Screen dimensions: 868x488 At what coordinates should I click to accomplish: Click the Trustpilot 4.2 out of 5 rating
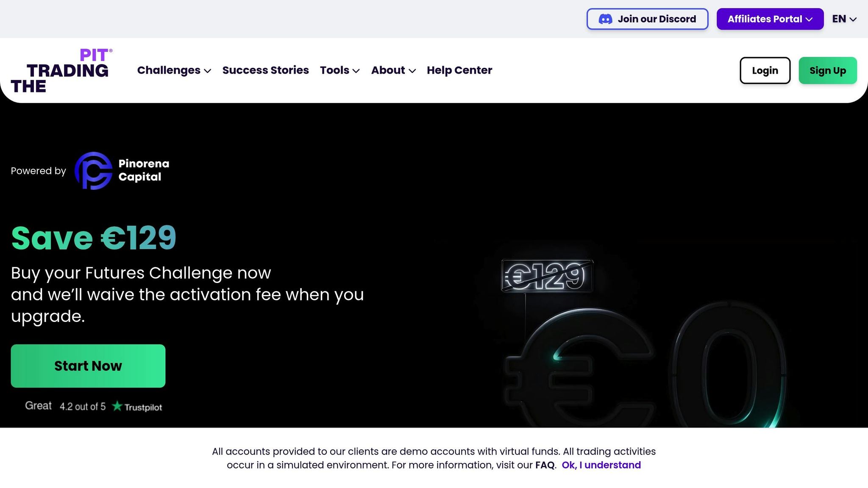pos(82,407)
